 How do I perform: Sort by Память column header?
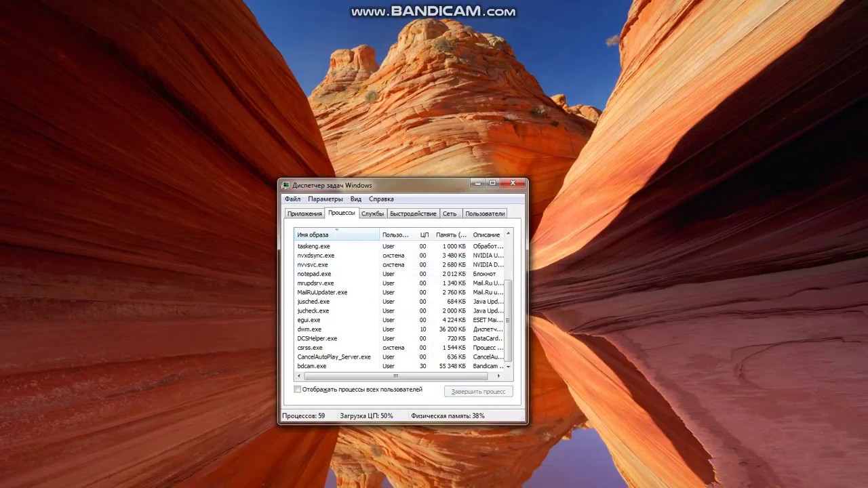click(451, 235)
